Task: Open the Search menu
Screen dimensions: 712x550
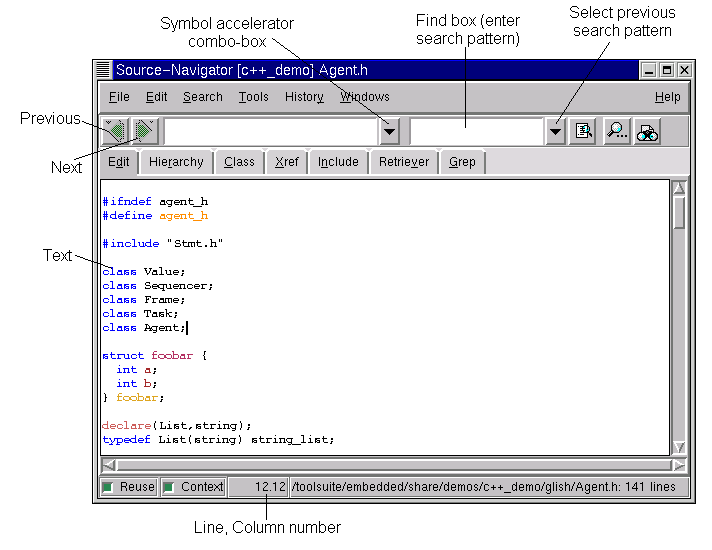Action: point(203,97)
